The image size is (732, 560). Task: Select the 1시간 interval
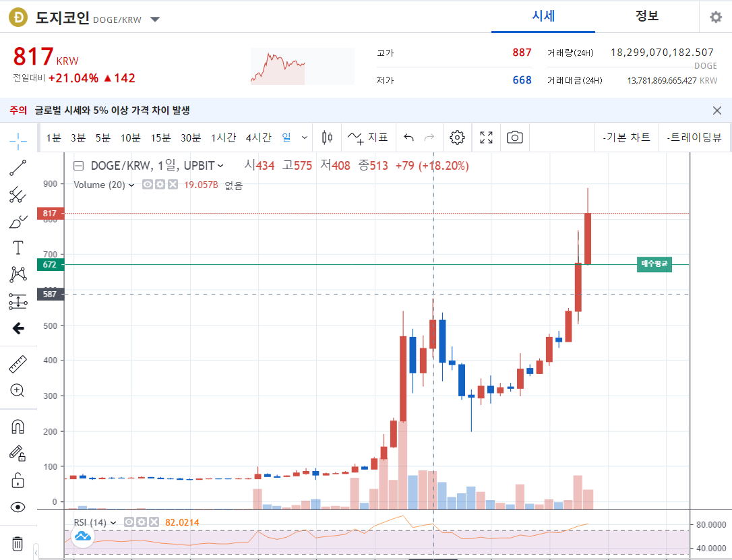coord(224,138)
